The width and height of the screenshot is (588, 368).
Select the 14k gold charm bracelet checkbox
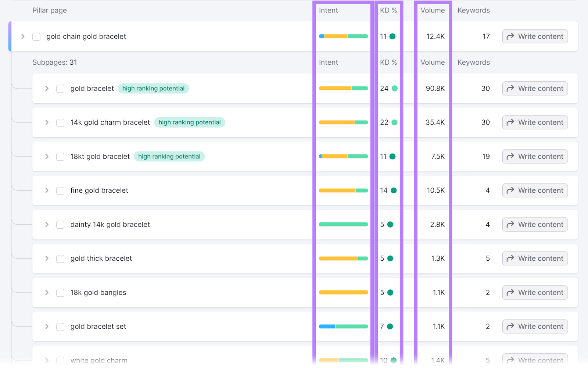(x=60, y=122)
